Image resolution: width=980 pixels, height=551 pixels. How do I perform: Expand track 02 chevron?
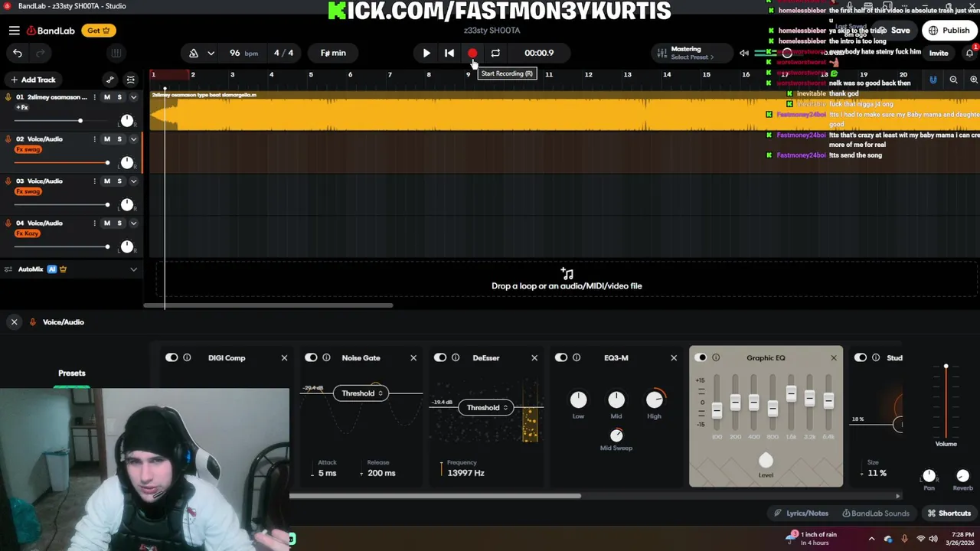coord(133,139)
